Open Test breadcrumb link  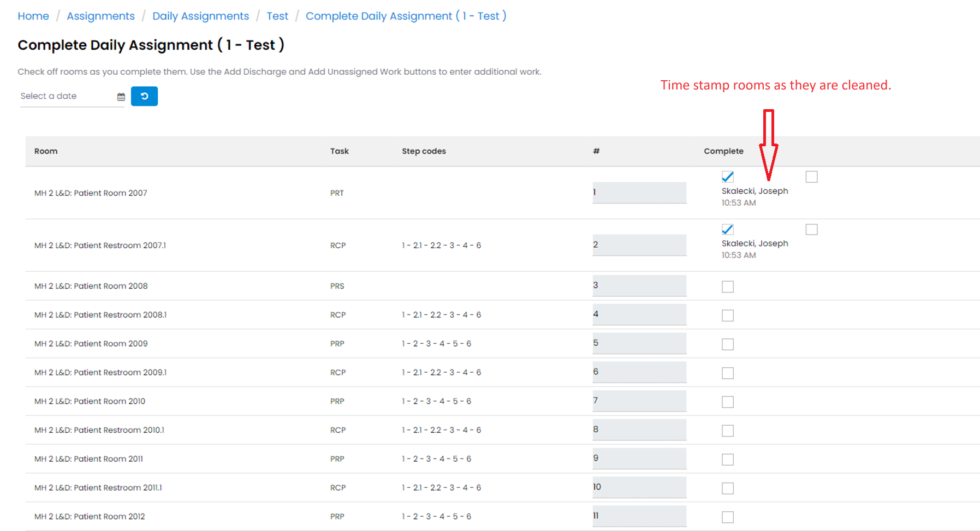[x=277, y=16]
